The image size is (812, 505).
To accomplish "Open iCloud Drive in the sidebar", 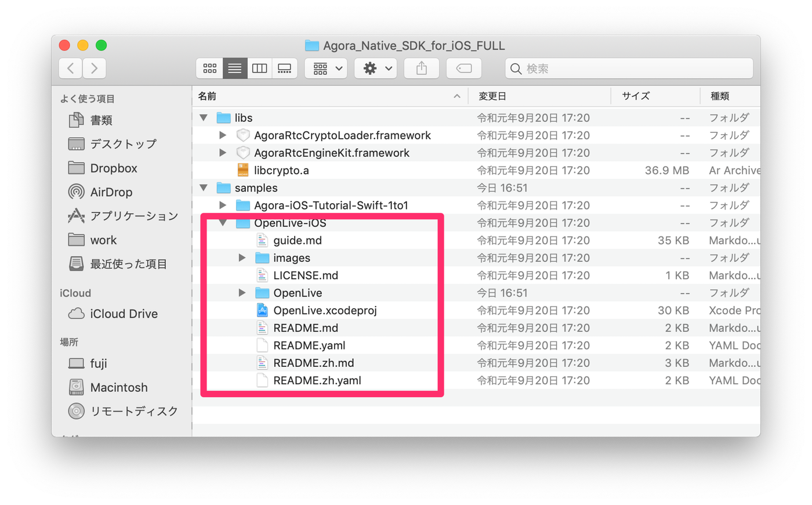I will (113, 314).
